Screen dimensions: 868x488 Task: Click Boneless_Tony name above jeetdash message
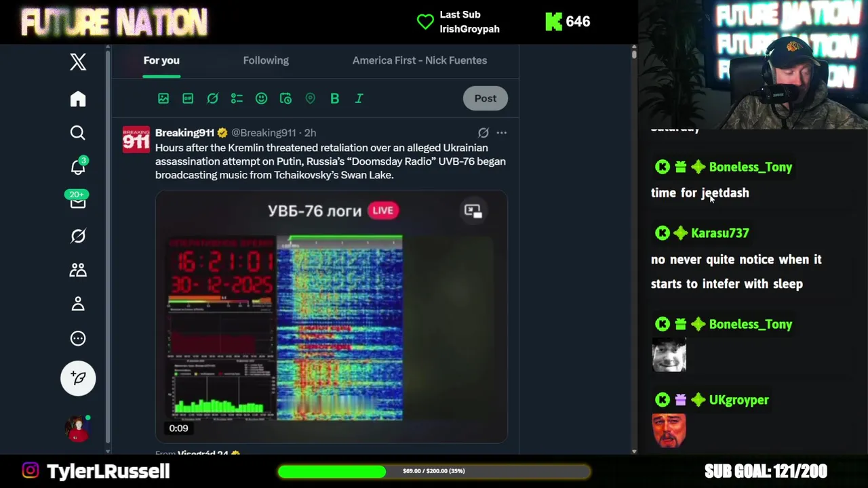pyautogui.click(x=750, y=167)
